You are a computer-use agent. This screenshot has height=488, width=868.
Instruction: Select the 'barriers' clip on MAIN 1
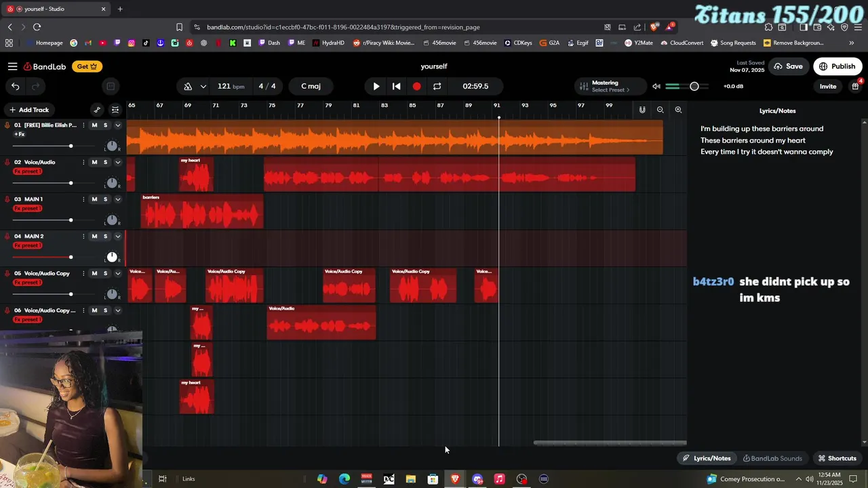click(202, 211)
